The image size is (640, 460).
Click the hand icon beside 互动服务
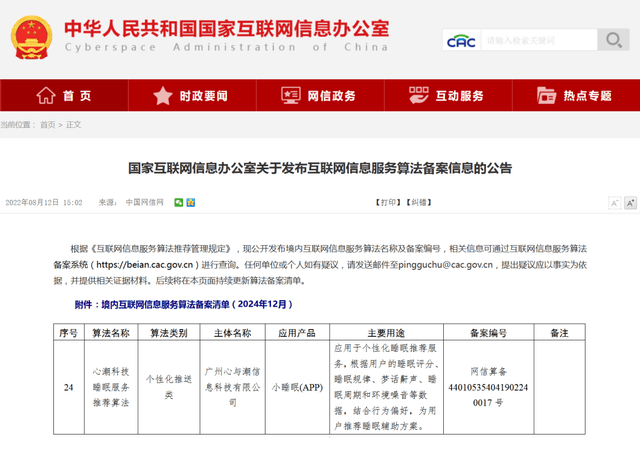(x=418, y=96)
